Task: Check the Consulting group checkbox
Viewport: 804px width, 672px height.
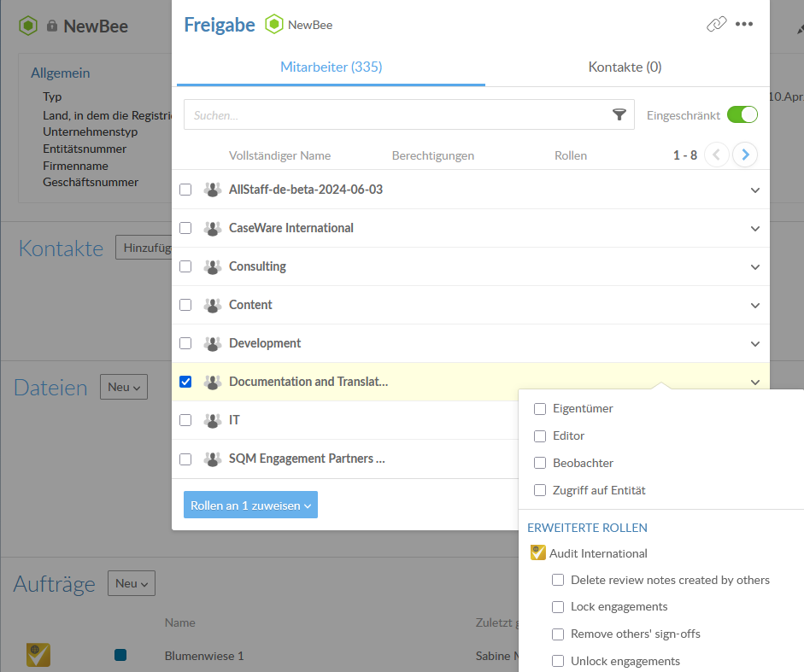Action: (185, 266)
